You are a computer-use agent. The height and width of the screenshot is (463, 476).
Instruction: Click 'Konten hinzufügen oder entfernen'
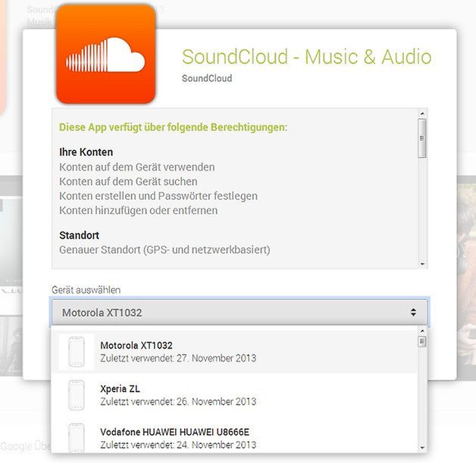point(138,210)
